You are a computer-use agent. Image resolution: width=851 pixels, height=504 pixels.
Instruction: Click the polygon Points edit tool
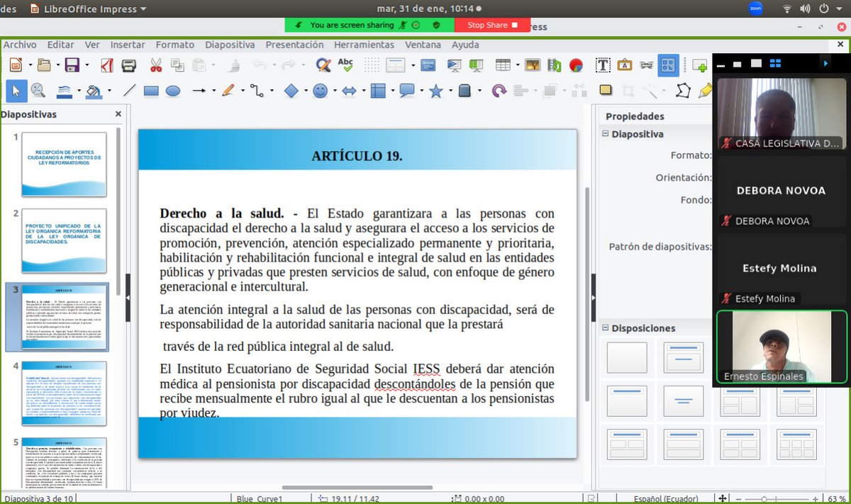pyautogui.click(x=683, y=91)
